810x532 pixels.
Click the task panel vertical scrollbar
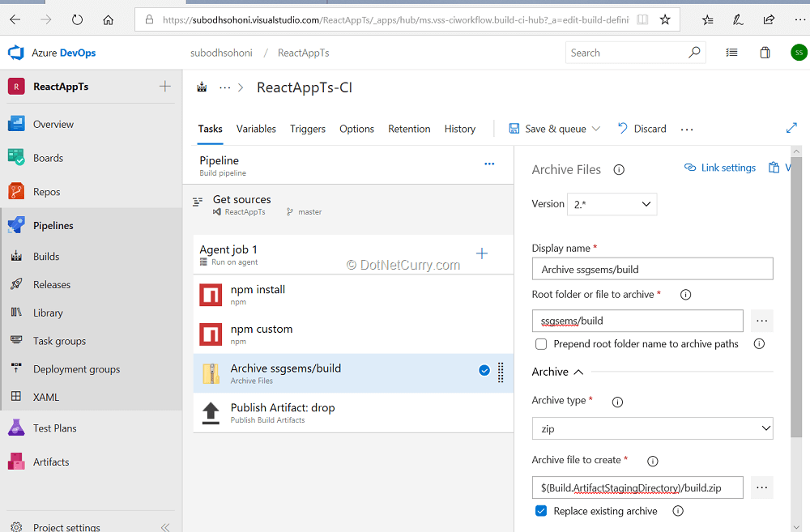coord(795,298)
